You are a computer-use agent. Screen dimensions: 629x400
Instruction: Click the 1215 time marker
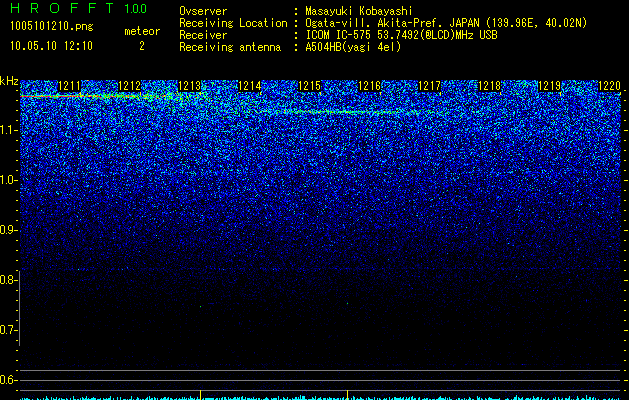[310, 86]
